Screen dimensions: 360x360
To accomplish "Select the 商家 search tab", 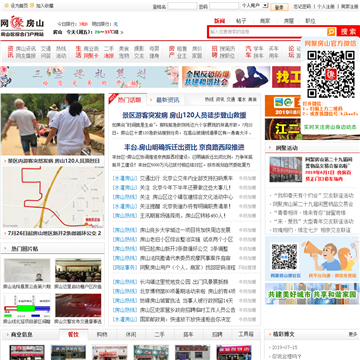I will click(x=265, y=21).
